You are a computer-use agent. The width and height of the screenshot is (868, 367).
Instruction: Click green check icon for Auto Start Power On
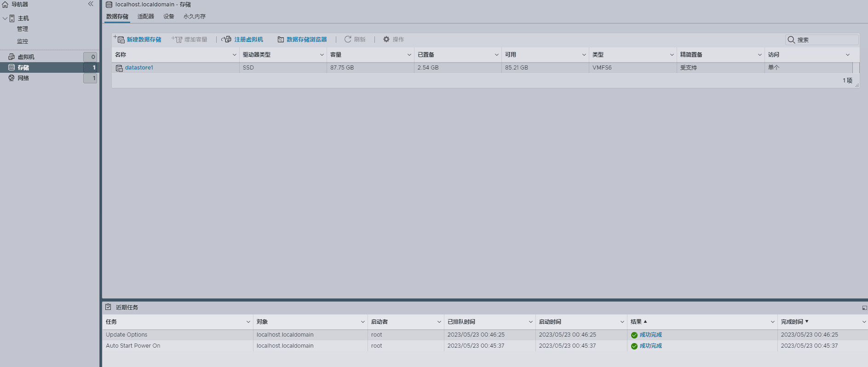click(x=634, y=346)
